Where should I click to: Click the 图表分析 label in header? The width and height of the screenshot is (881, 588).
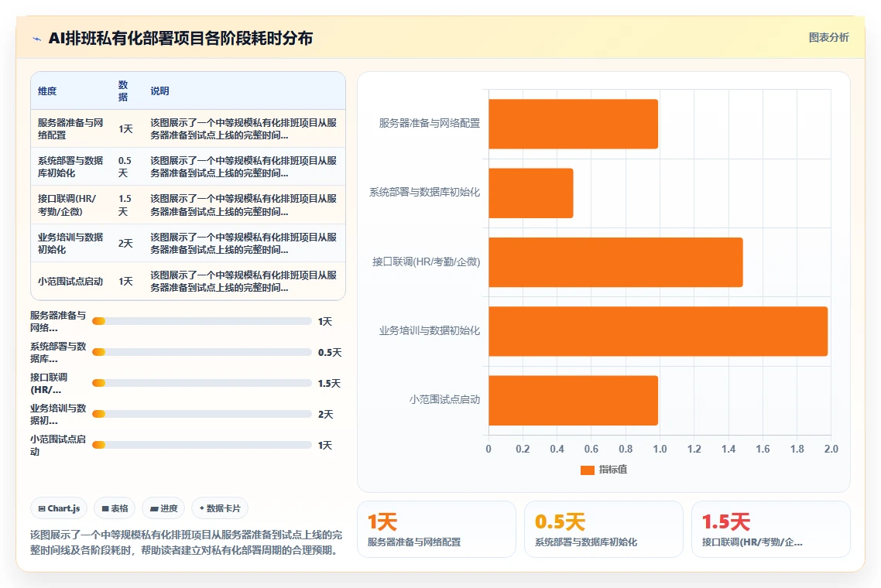pyautogui.click(x=828, y=38)
